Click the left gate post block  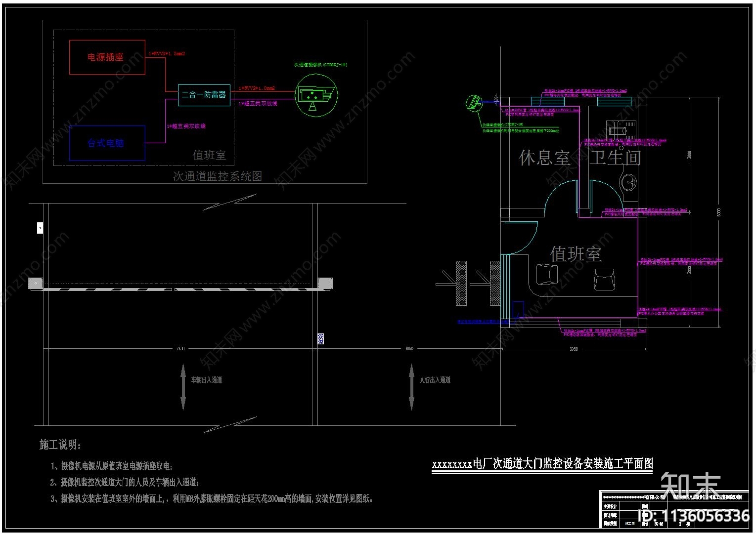click(x=36, y=284)
